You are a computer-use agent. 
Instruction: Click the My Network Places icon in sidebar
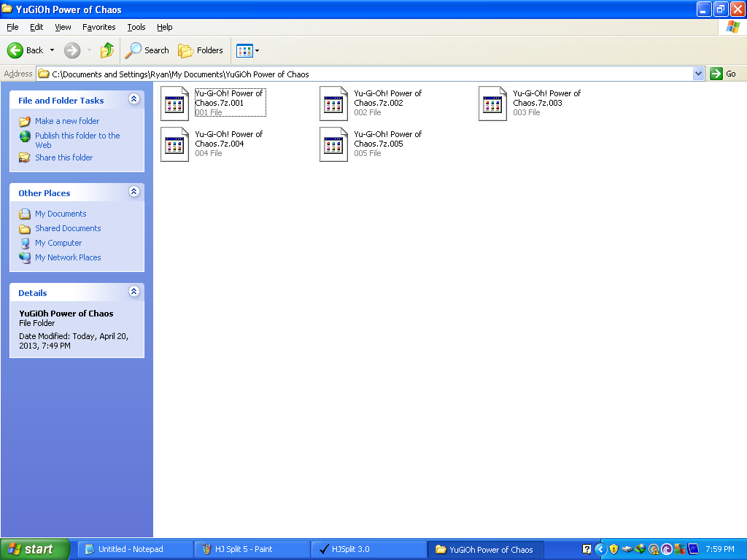25,257
